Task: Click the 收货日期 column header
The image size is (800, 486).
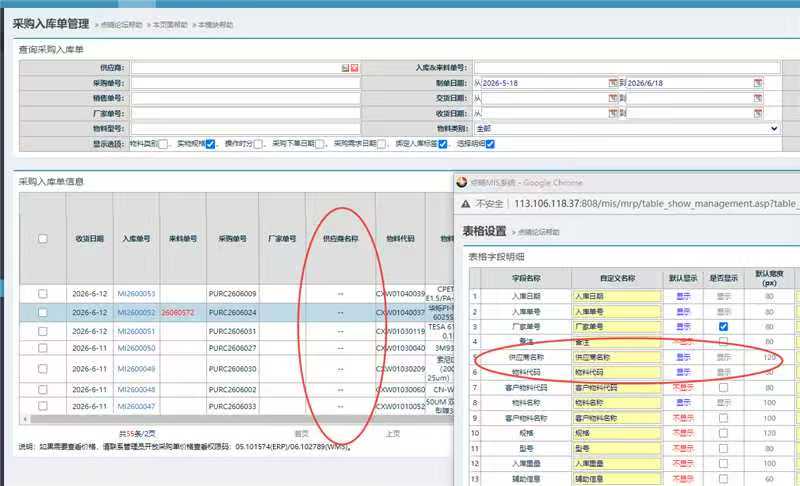Action: coord(90,239)
